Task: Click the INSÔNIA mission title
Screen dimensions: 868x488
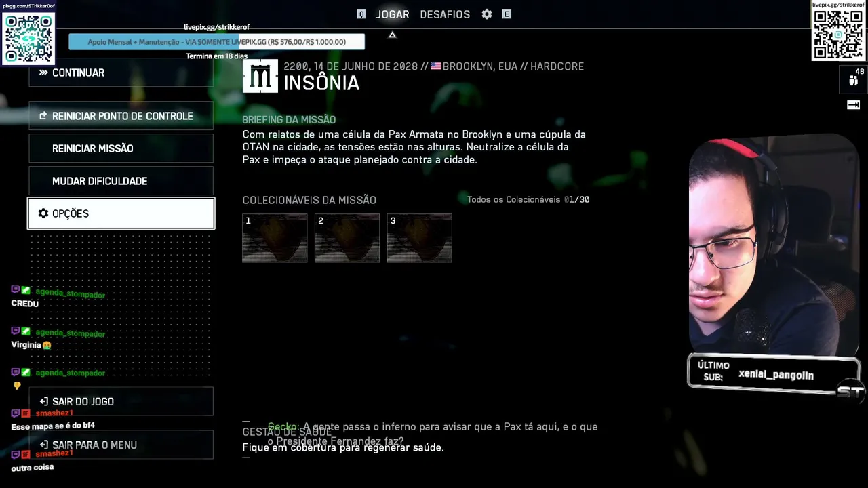Action: click(321, 83)
